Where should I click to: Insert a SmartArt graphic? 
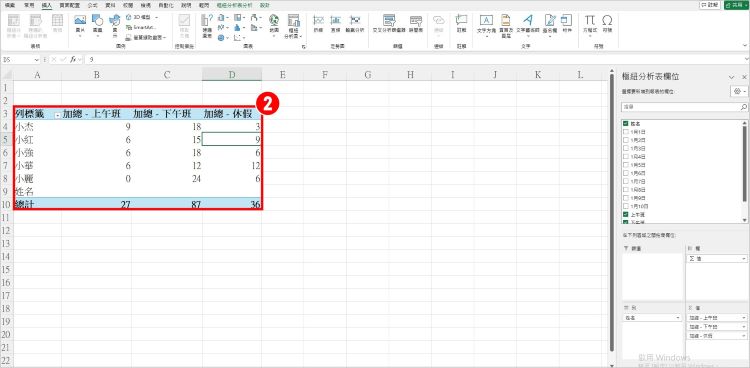[x=142, y=27]
